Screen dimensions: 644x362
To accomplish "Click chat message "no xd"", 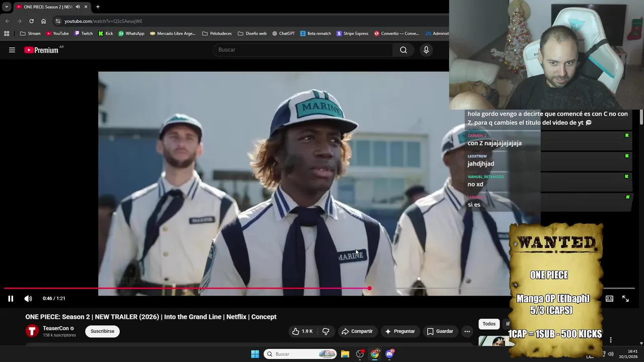I will pos(475,185).
